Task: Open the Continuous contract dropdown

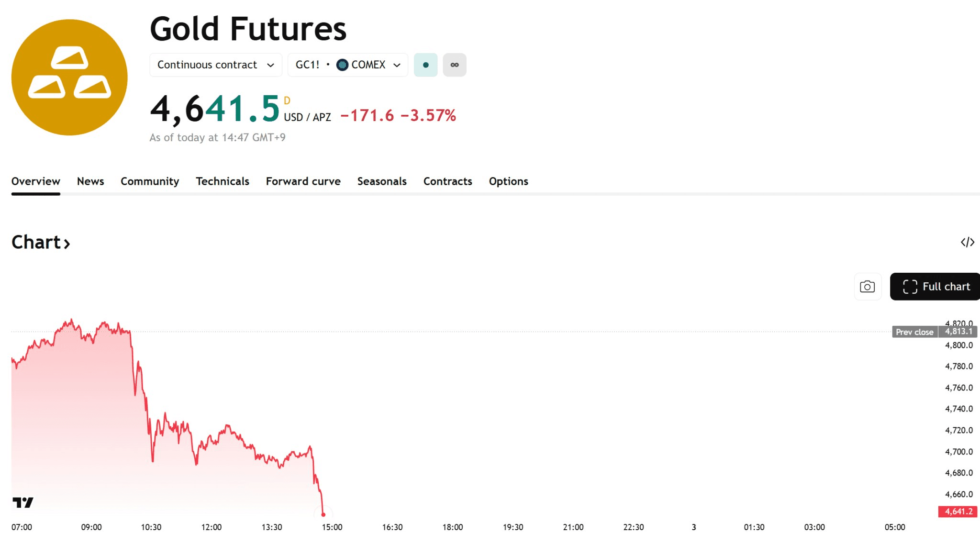Action: (x=215, y=65)
